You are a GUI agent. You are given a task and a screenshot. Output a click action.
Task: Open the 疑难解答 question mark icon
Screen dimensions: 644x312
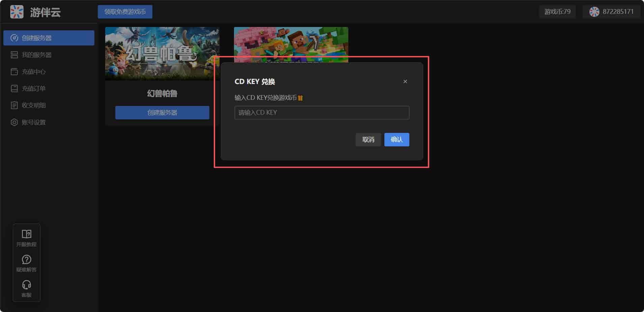coord(26,259)
